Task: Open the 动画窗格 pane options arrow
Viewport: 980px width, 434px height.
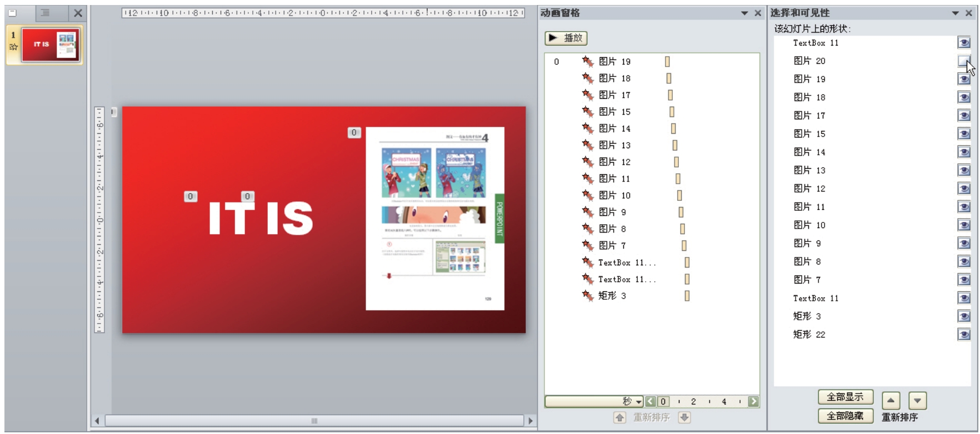Action: [x=744, y=13]
